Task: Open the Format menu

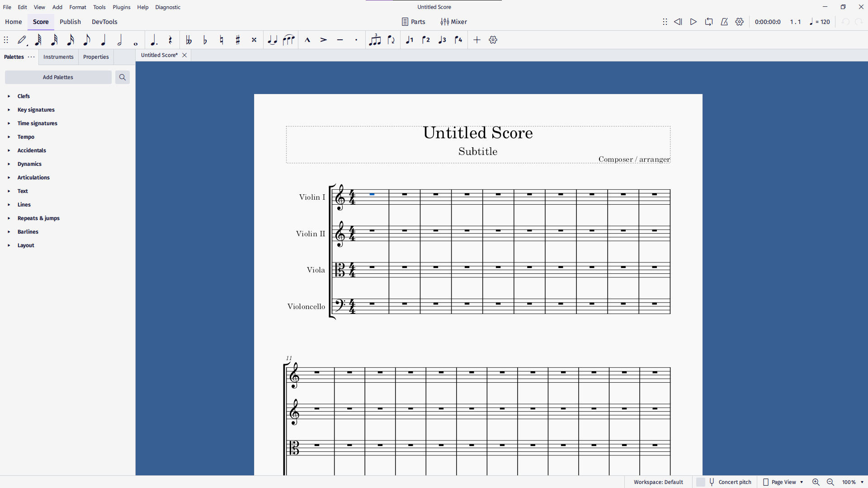Action: pos(78,7)
